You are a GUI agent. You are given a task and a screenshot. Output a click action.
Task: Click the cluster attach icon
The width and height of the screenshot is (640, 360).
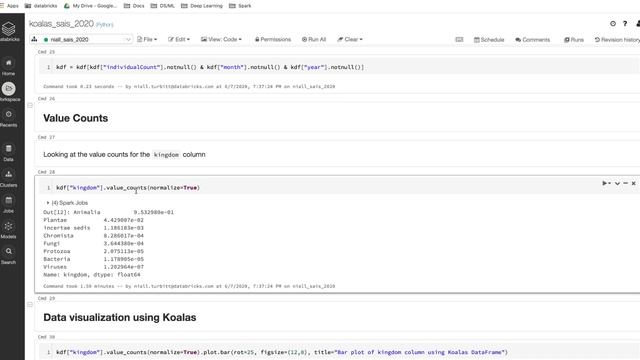click(34, 39)
